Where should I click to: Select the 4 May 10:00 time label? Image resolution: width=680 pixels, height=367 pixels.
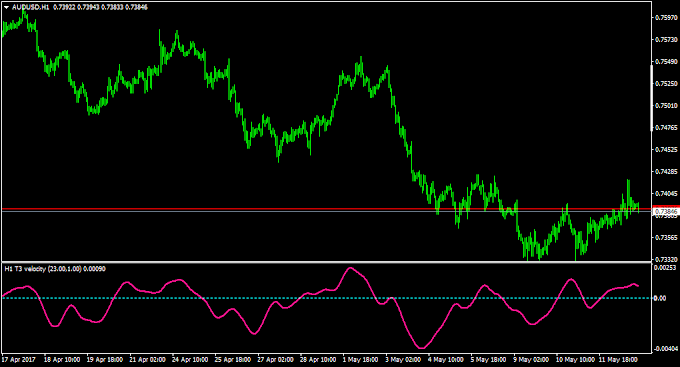point(445,360)
